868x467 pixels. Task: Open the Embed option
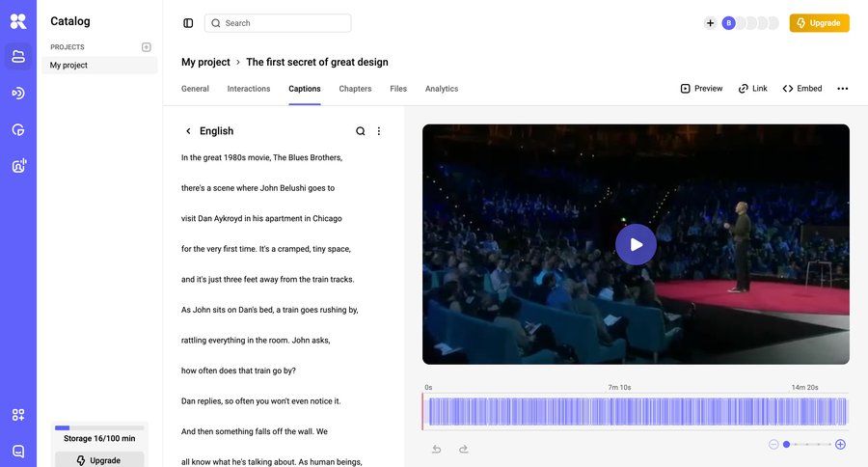(x=802, y=89)
